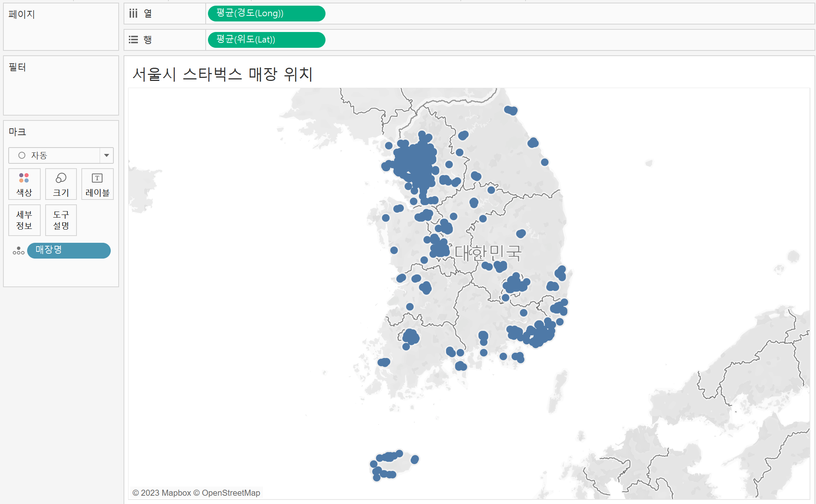Screen dimensions: 816x504
Task: Click the Columns shelf icon next to 열
Action: pos(133,14)
